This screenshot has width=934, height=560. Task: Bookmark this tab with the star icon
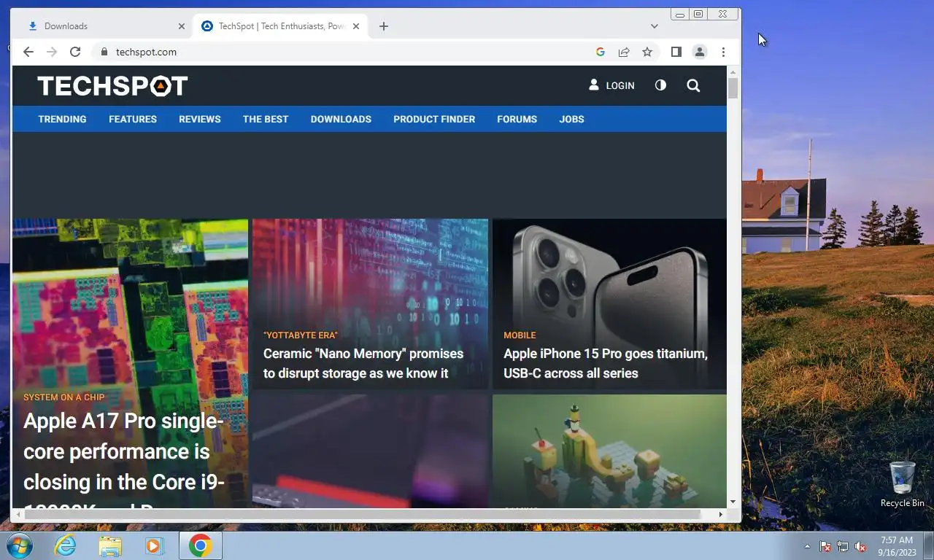647,52
